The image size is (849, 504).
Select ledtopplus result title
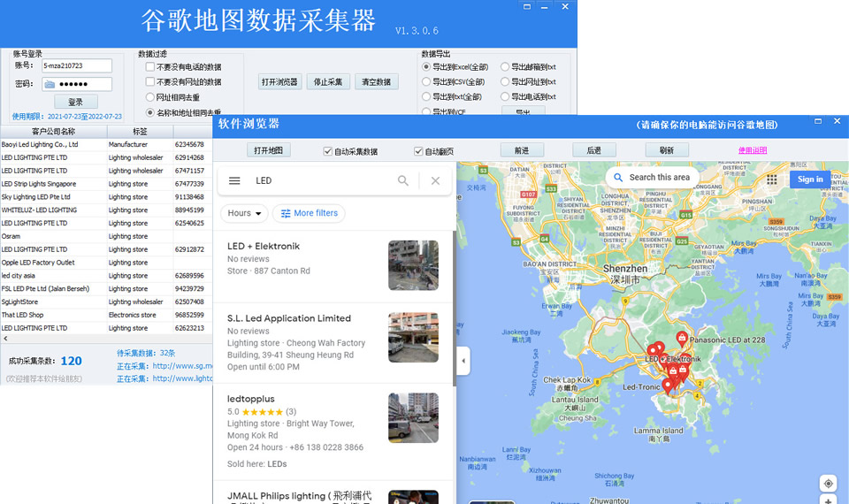click(250, 399)
